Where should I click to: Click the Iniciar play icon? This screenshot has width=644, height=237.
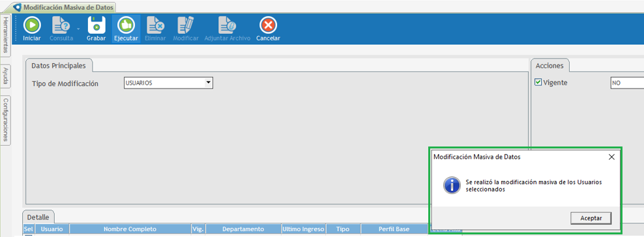tap(32, 25)
